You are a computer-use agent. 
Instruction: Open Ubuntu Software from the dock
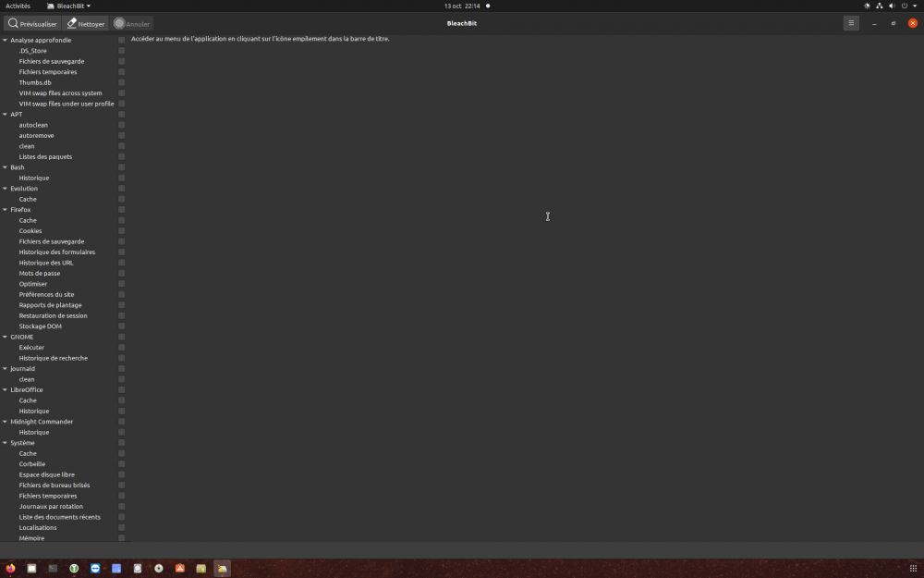point(180,569)
